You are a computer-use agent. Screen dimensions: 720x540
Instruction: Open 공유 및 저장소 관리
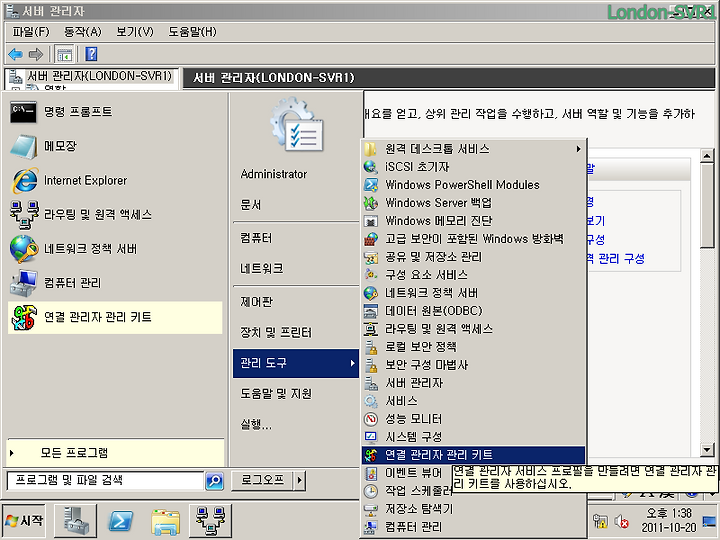click(473, 257)
